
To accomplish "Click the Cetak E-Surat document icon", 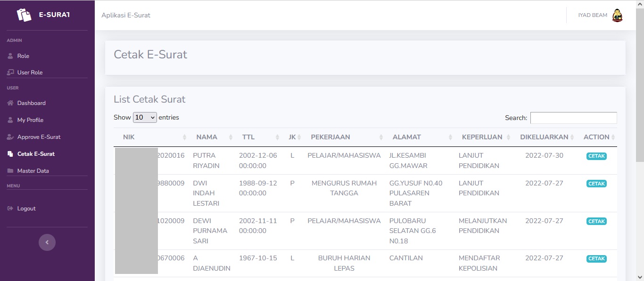I will point(9,153).
